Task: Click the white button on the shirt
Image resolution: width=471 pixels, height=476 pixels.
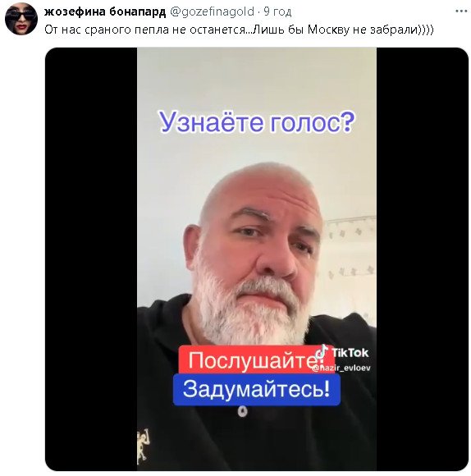Action: click(x=242, y=411)
